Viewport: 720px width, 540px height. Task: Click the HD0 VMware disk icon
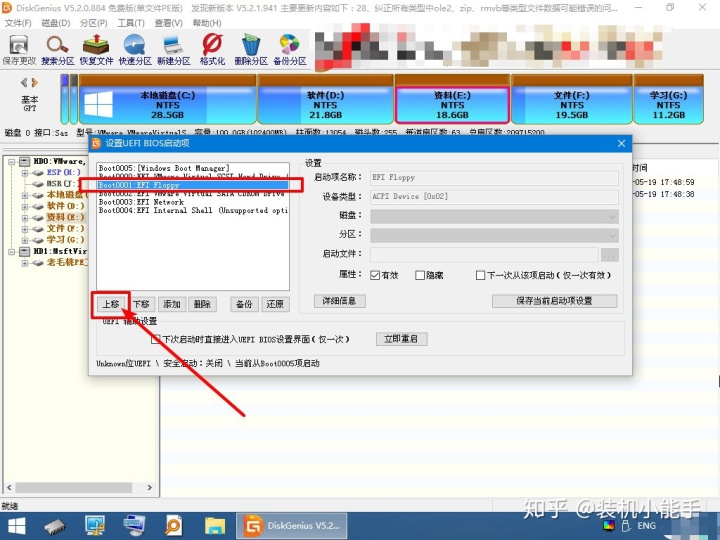25,162
